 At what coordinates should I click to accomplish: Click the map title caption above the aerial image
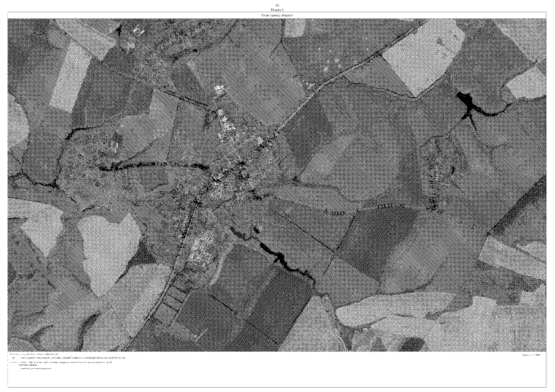(277, 15)
